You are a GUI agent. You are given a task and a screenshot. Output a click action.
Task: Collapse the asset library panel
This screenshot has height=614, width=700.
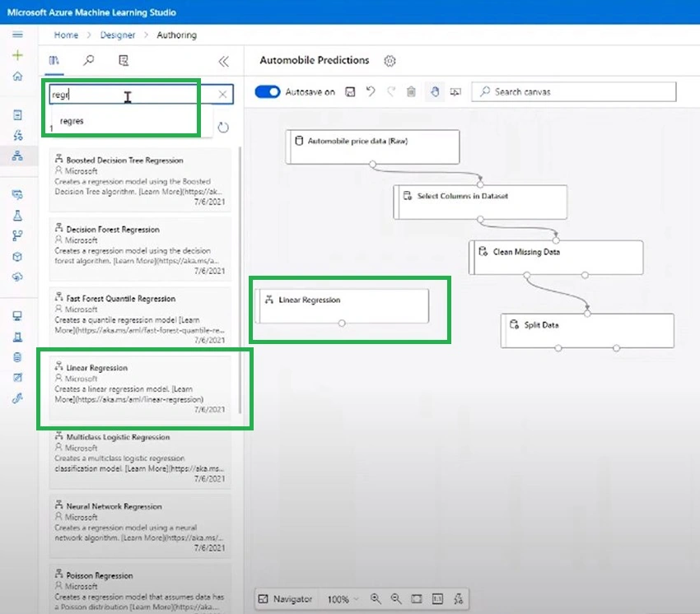224,61
